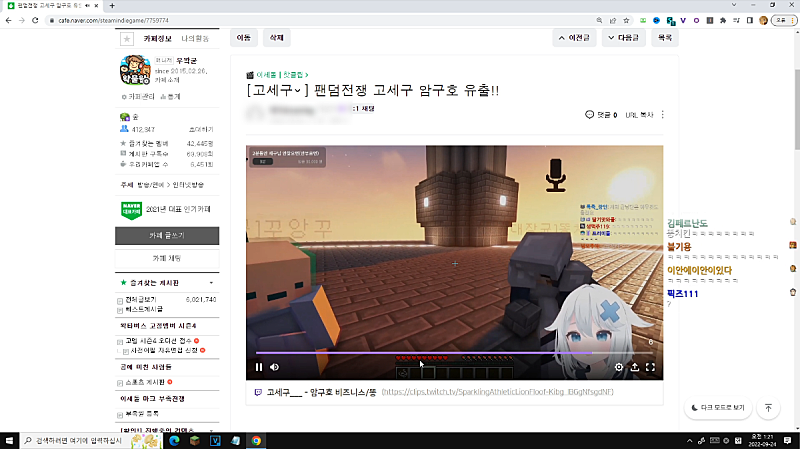Open Chrome from the taskbar
Viewport: 800px width, 449px height.
pyautogui.click(x=256, y=440)
